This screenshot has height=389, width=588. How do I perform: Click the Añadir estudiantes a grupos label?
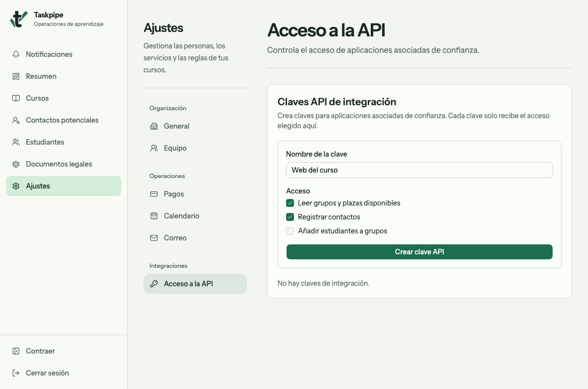coord(342,231)
